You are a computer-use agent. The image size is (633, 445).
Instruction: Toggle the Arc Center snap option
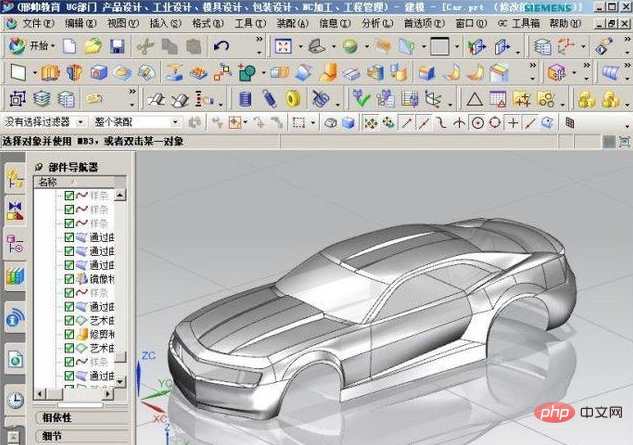point(478,123)
